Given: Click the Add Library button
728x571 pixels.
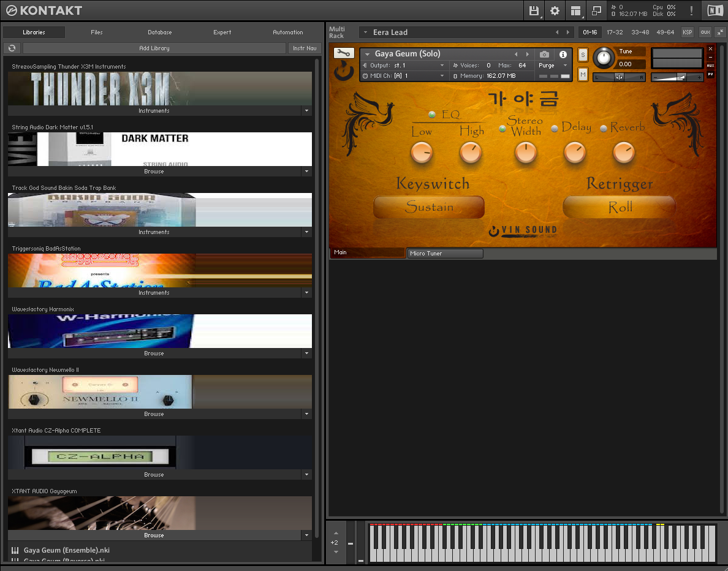Looking at the screenshot, I should pyautogui.click(x=154, y=48).
